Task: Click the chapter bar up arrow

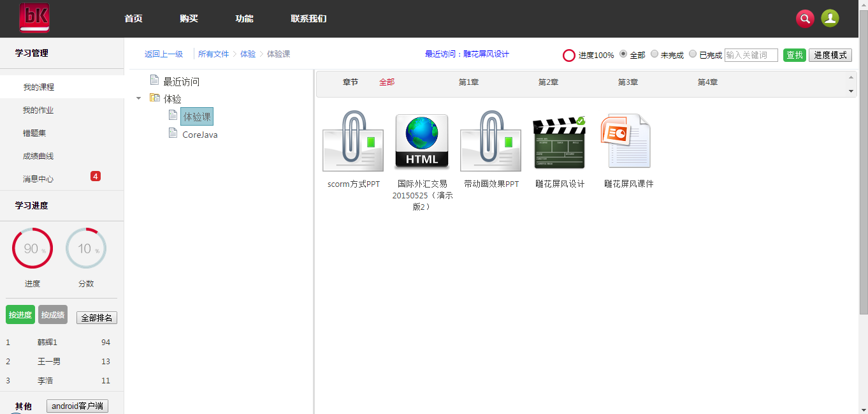Action: click(851, 77)
